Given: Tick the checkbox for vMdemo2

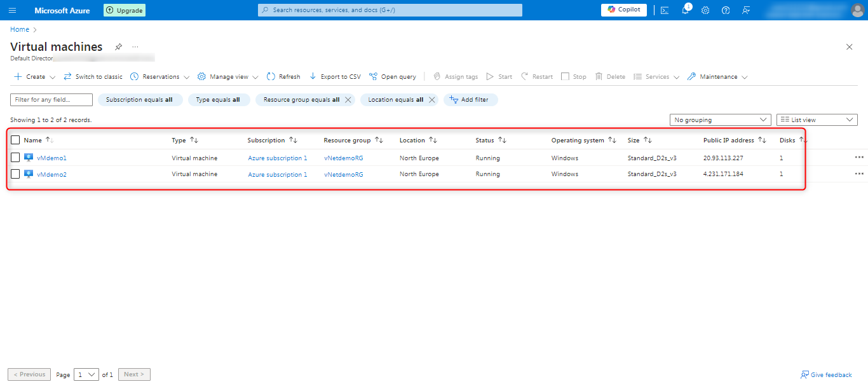Looking at the screenshot, I should click(15, 174).
